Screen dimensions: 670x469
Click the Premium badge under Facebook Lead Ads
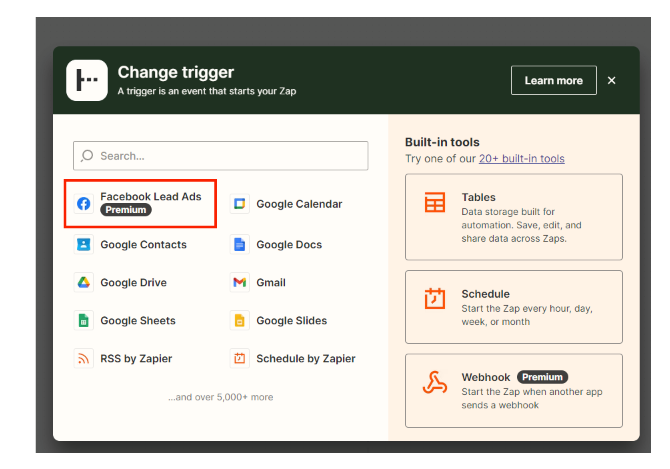[126, 210]
